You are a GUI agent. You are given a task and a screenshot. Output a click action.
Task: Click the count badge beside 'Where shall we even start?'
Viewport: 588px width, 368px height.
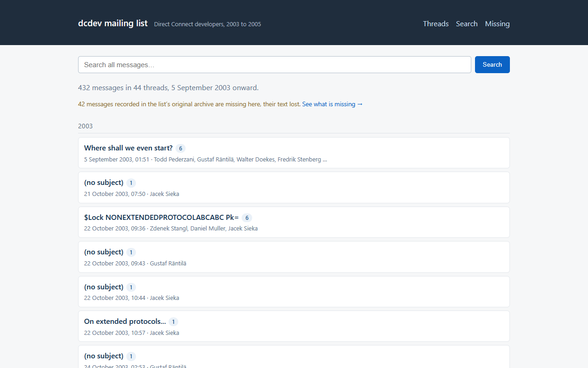point(181,148)
